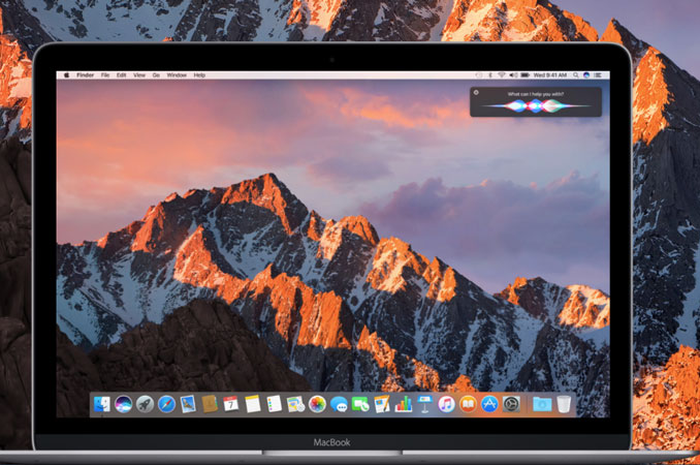This screenshot has width=700, height=465.
Task: Open Pages document icon in Dock
Action: (x=382, y=404)
